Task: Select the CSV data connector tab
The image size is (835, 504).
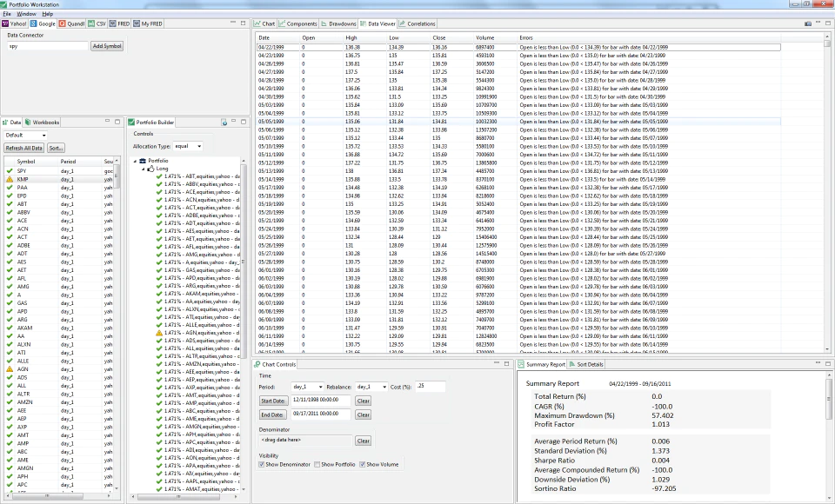Action: [x=97, y=24]
